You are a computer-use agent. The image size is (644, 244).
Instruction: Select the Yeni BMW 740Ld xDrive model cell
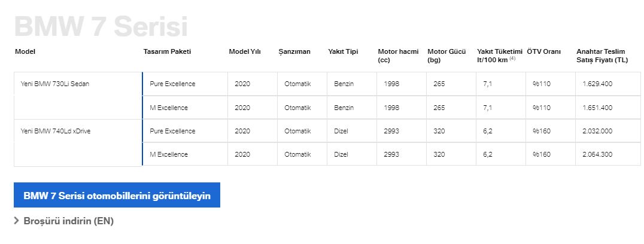[78, 143]
